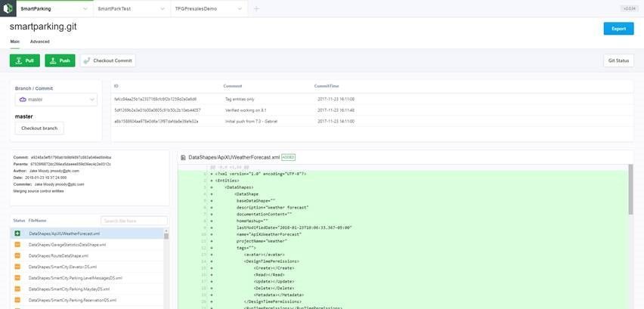Click the modified icon for LevelMessagesDS.xml
This screenshot has height=309, width=644.
pyautogui.click(x=17, y=278)
